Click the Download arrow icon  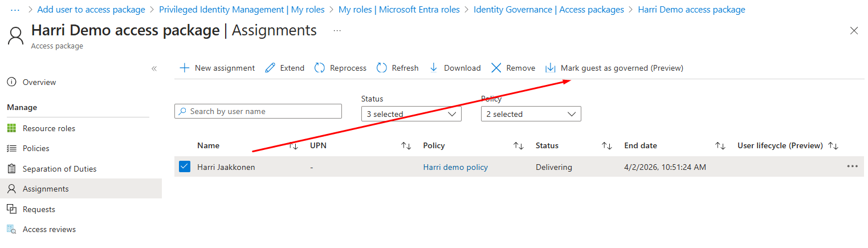434,68
